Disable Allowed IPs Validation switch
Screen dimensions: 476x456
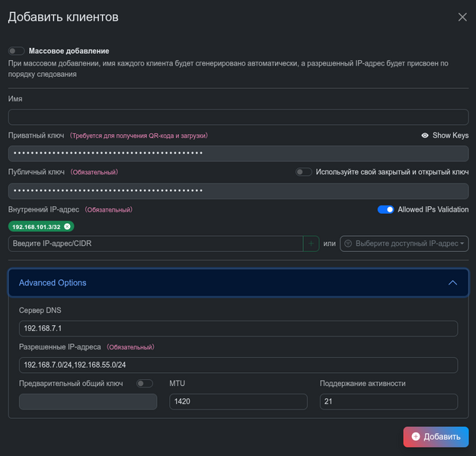(x=385, y=209)
